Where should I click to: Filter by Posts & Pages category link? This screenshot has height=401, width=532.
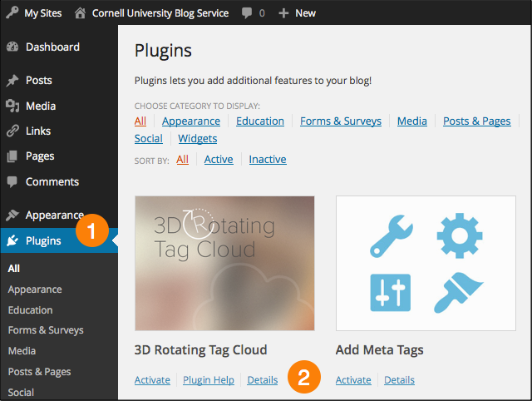pos(476,121)
